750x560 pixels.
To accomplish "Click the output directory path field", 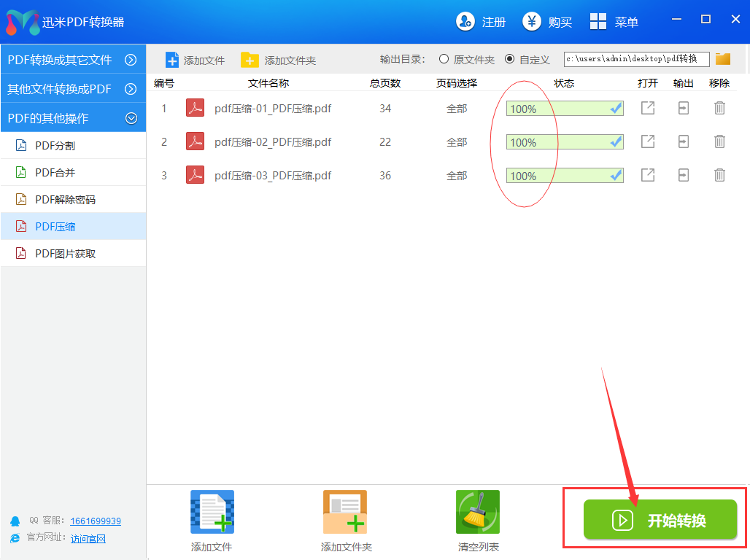I will (x=635, y=59).
